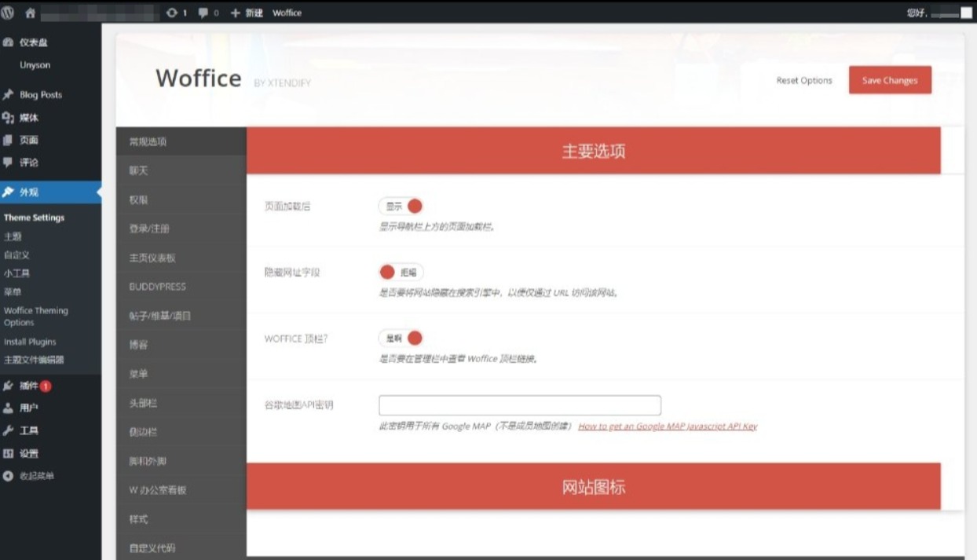
Task: Open the Google MAP API key help link
Action: point(668,426)
